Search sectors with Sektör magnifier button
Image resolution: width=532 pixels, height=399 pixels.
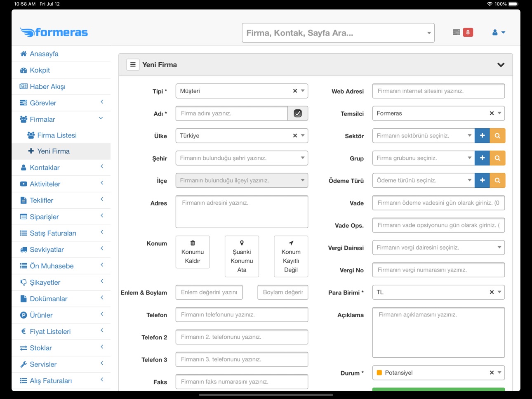coord(497,136)
